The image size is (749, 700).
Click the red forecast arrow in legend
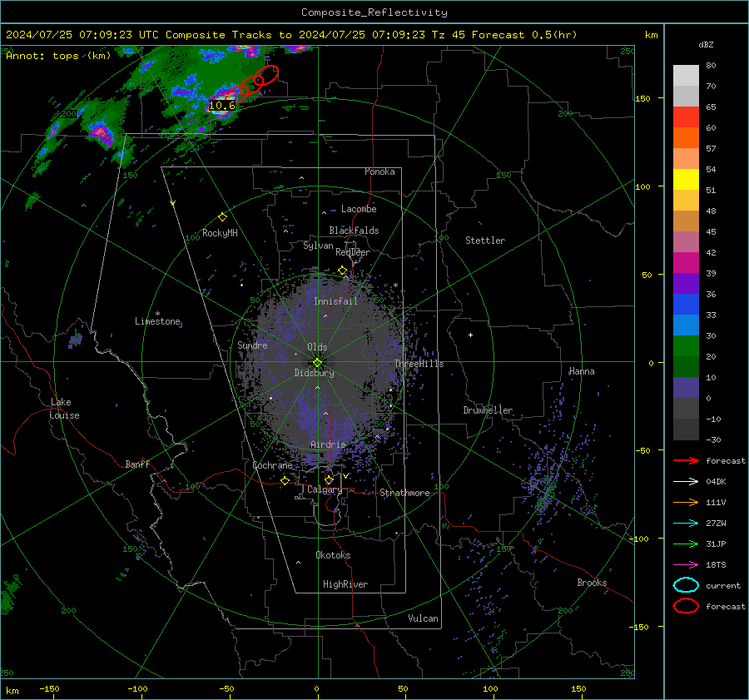point(686,460)
